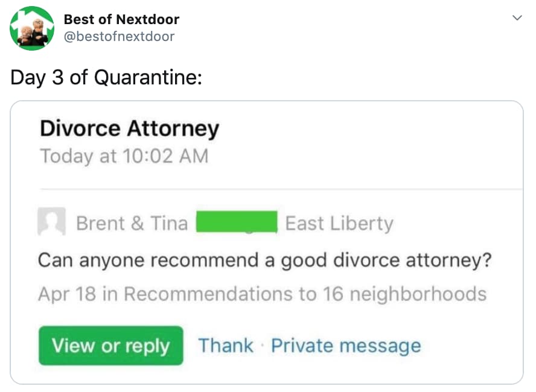Click the separator dot between Thank and Private message

coord(263,345)
